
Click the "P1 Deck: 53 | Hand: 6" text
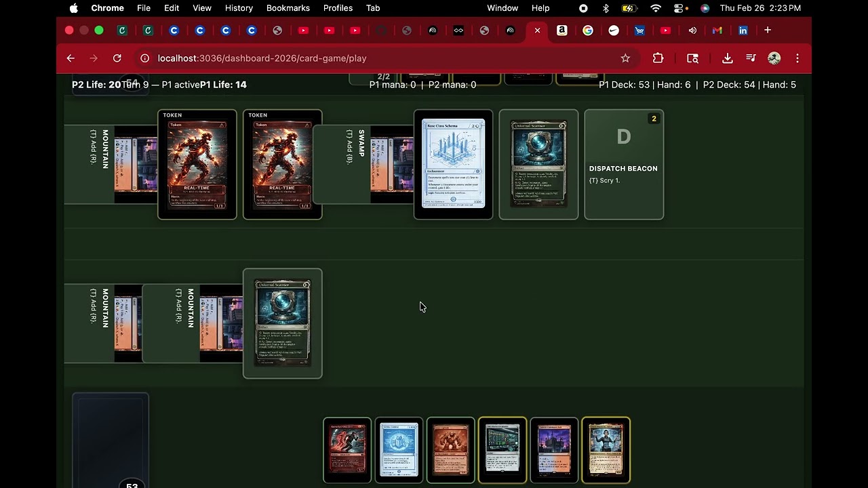coord(645,85)
